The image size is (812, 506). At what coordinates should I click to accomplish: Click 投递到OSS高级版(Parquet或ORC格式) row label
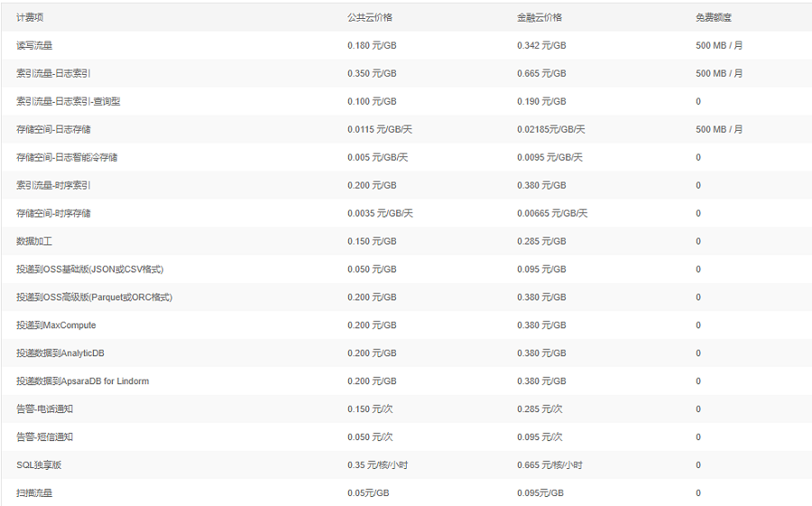click(x=94, y=298)
